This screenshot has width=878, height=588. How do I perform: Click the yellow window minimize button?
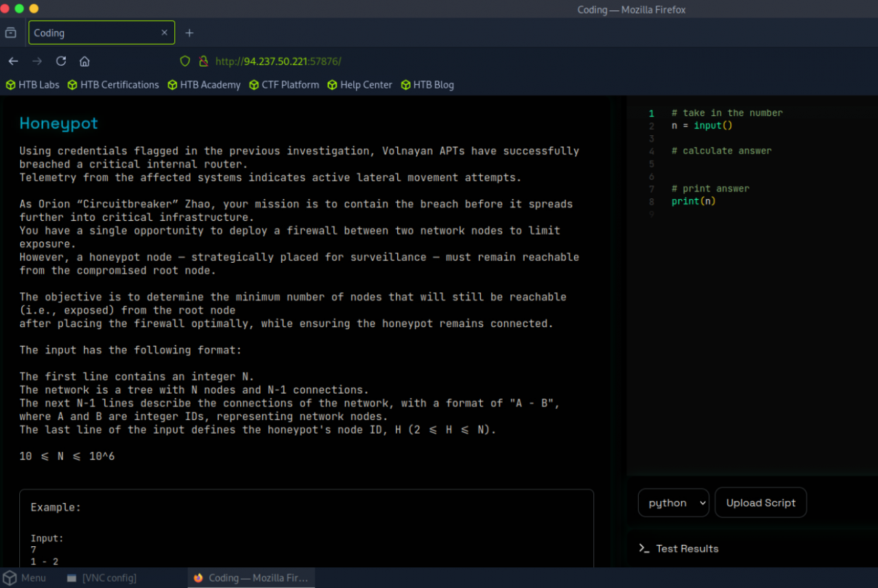[x=34, y=9]
